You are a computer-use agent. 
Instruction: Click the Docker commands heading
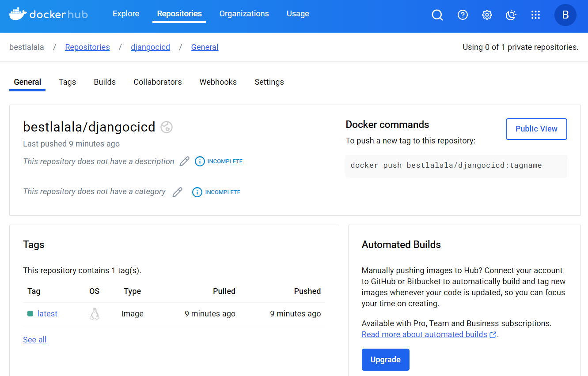387,124
